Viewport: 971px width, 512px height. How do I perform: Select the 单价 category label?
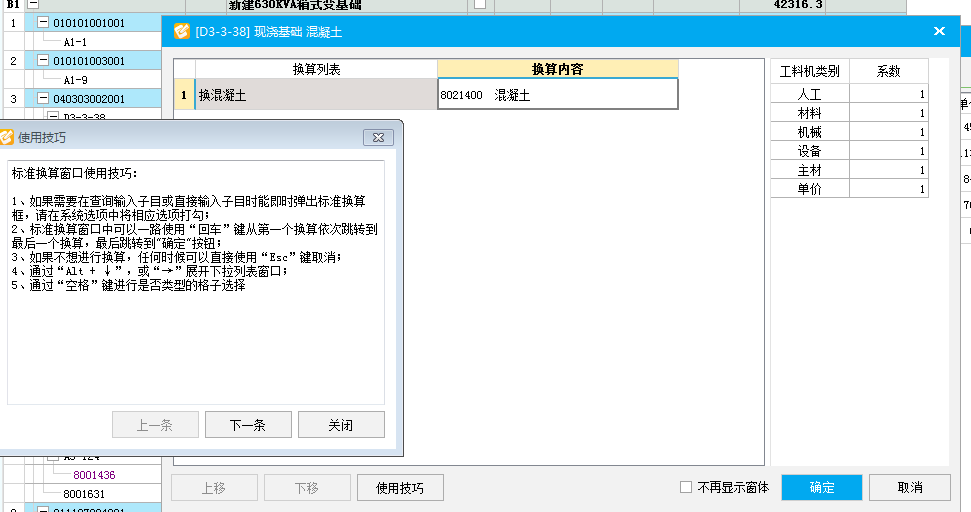(809, 189)
